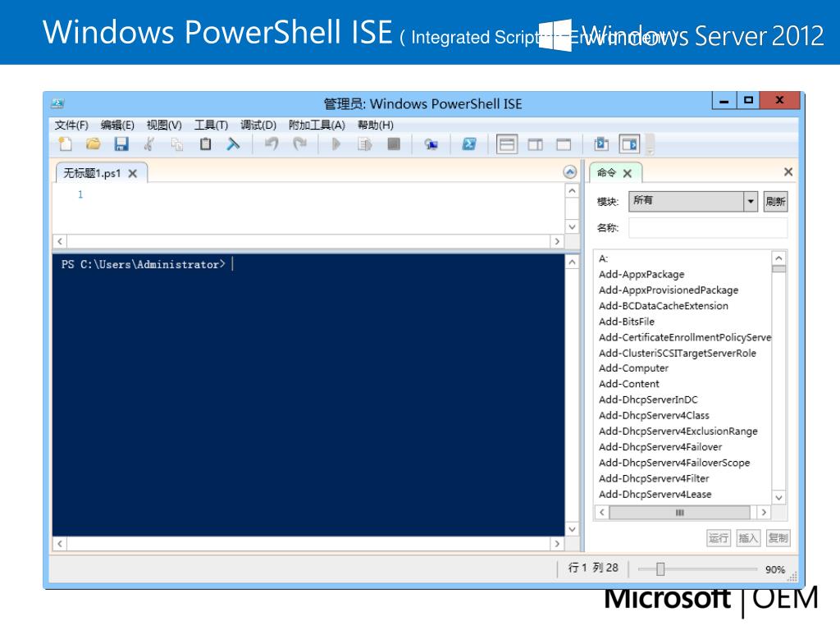The height and width of the screenshot is (630, 840).
Task: Select Add-AppxProvisionedPackage command
Action: click(x=668, y=290)
